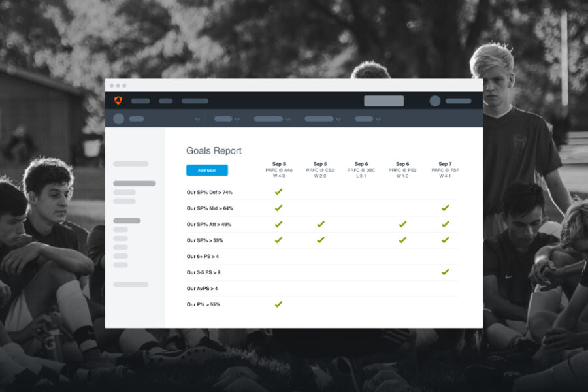Open the Sep 6 PRFC @ 0BC match header
The height and width of the screenshot is (392, 588).
tap(361, 170)
